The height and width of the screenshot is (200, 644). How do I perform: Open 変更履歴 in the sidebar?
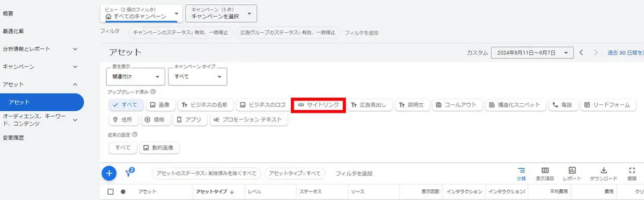pos(13,138)
